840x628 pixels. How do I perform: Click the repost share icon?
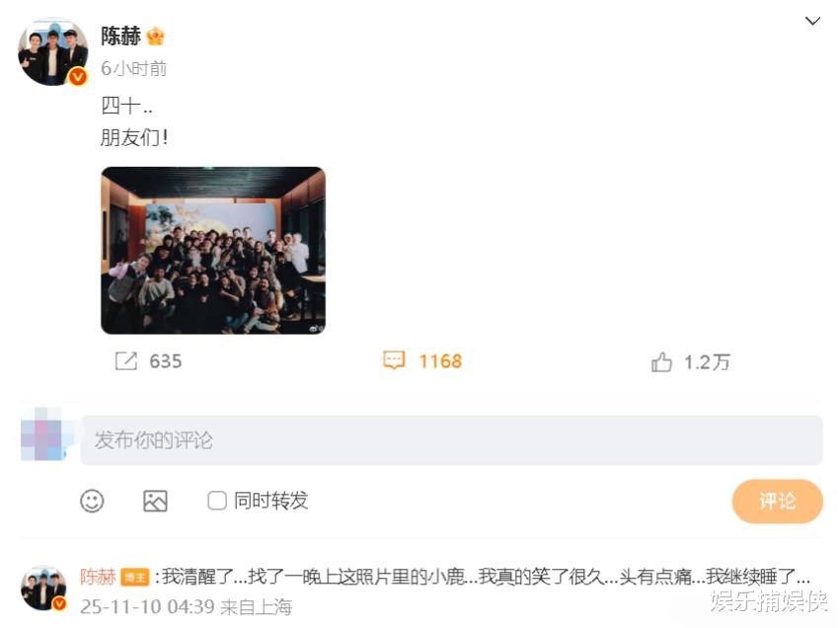(x=126, y=360)
